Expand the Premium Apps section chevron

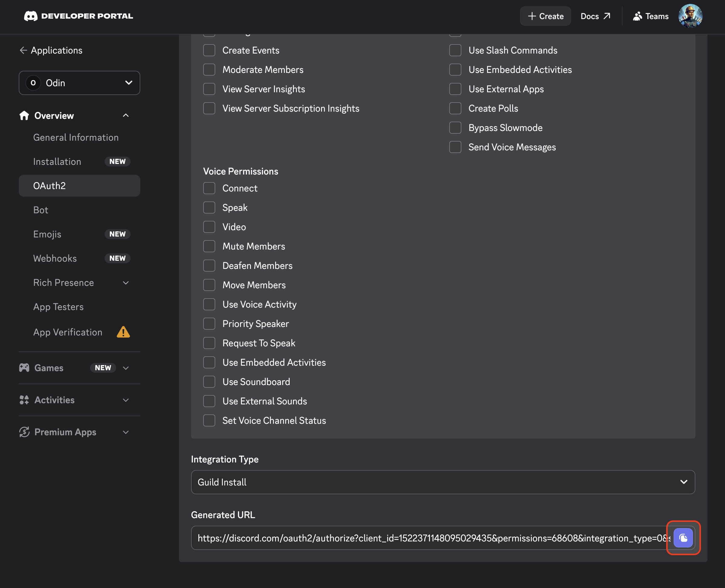126,433
